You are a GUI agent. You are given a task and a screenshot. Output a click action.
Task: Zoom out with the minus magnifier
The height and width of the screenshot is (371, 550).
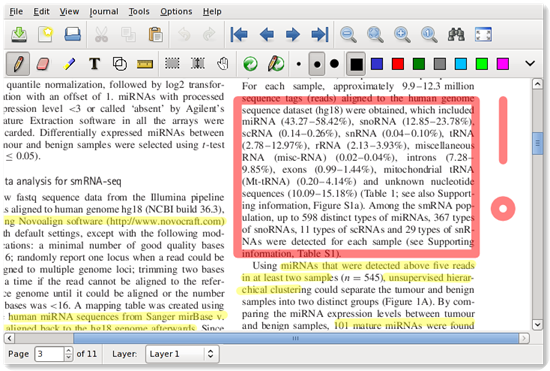(348, 34)
